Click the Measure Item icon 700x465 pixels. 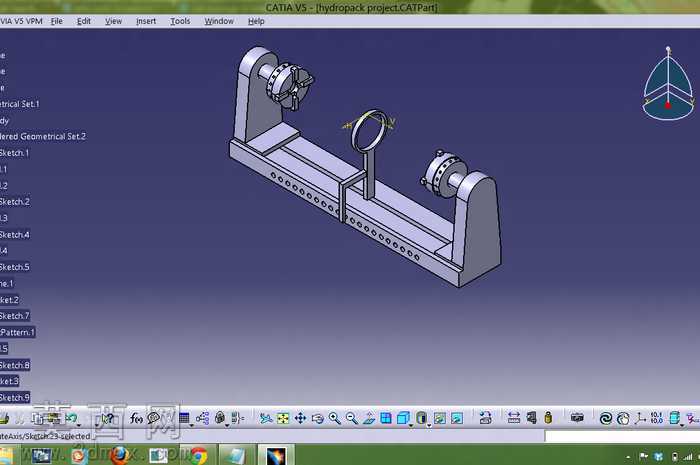pos(531,418)
